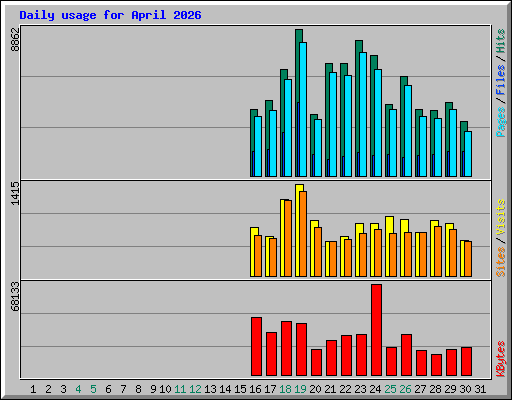Screen dimensions: 512x400
Task: Click the red KBytes legend label
Action: [501, 359]
